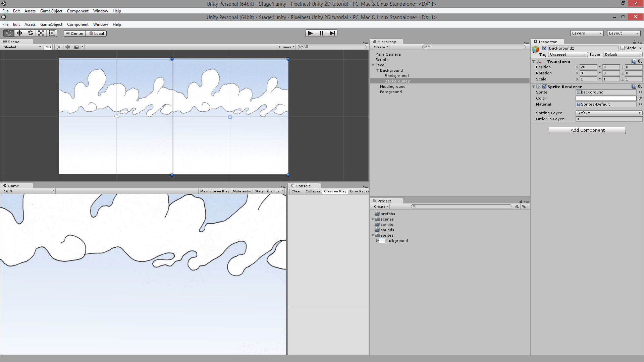
Task: Click the Rect Transform tool icon
Action: click(52, 33)
